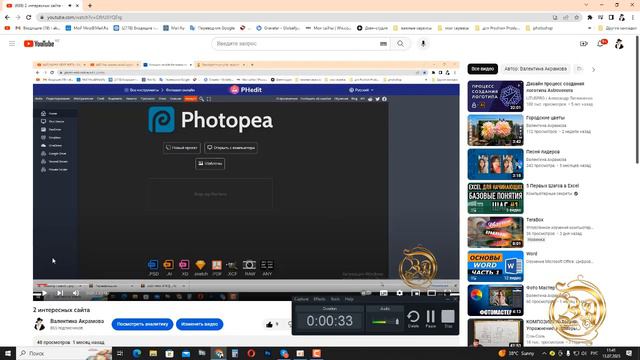Image resolution: width=640 pixels, height=360 pixels.
Task: Open the YouTube hamburger guide menu
Action: click(x=12, y=44)
